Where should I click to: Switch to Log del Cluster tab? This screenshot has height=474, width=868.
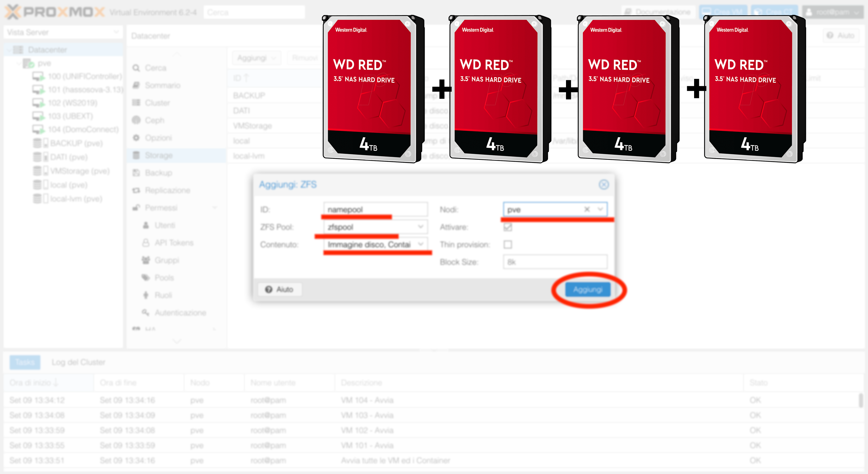point(78,362)
